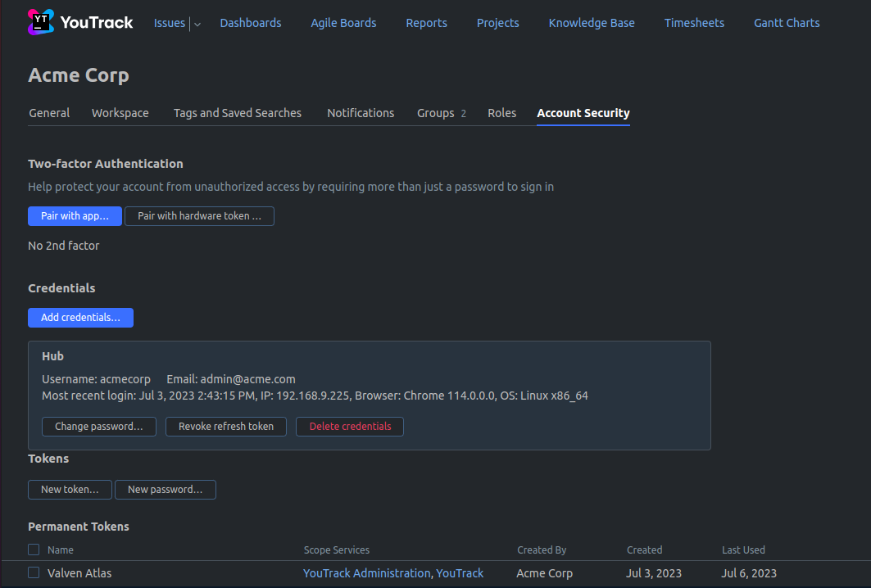Screen dimensions: 871x588
Task: Click the Permanent Tokens heading
Action: (x=79, y=527)
